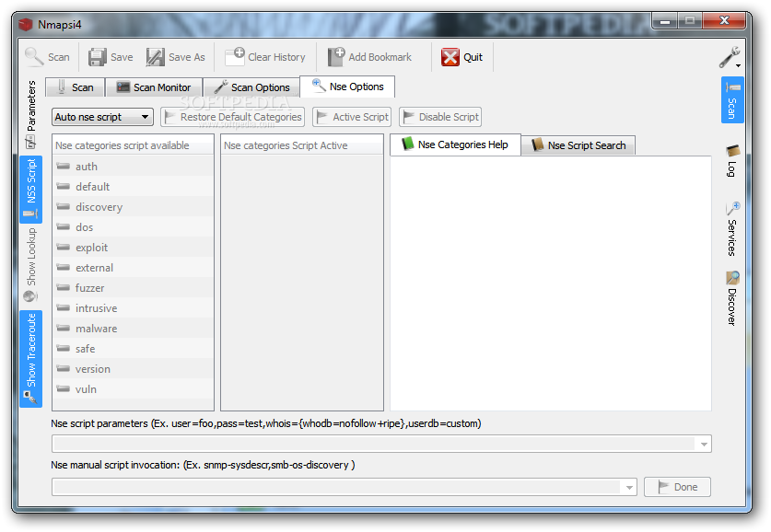The height and width of the screenshot is (532, 771).
Task: Expand the Nse manual script invocation dropdown arrow
Action: (x=629, y=487)
